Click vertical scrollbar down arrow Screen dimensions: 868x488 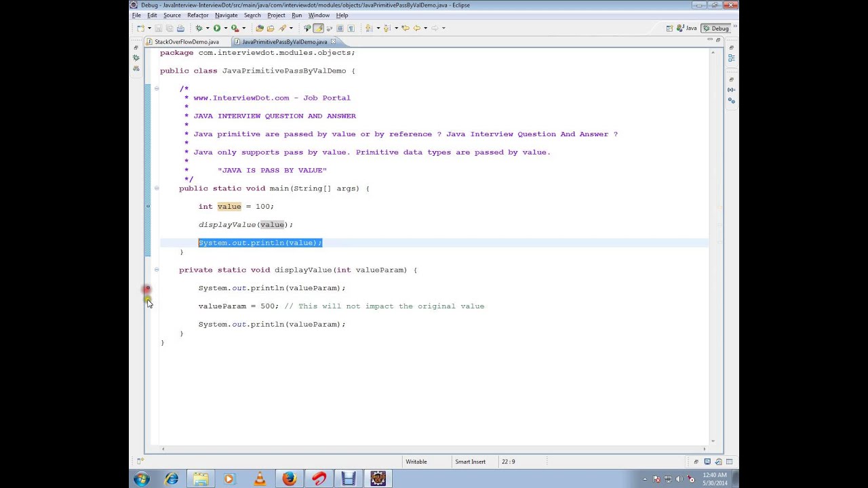(713, 441)
